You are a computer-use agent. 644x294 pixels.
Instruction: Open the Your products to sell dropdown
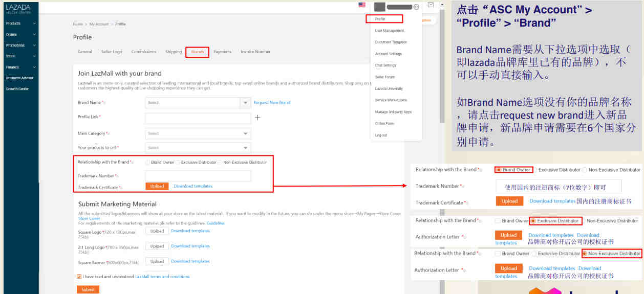pos(198,148)
